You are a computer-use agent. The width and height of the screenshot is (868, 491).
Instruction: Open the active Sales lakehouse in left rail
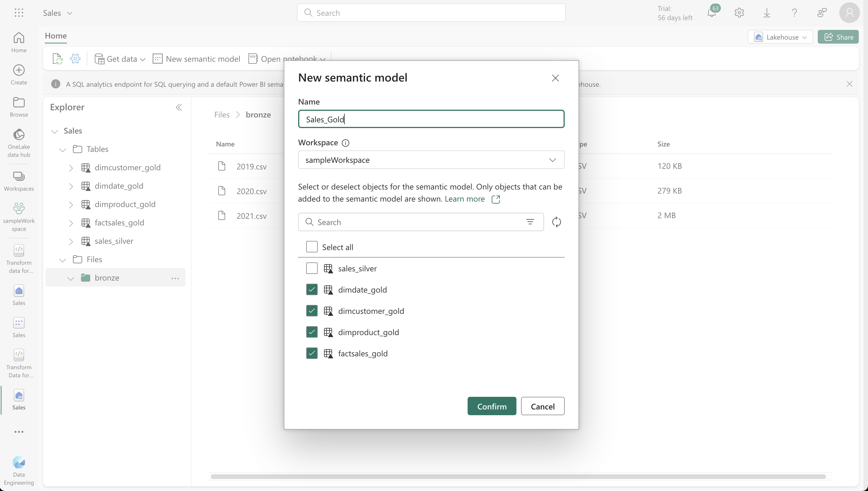click(19, 400)
